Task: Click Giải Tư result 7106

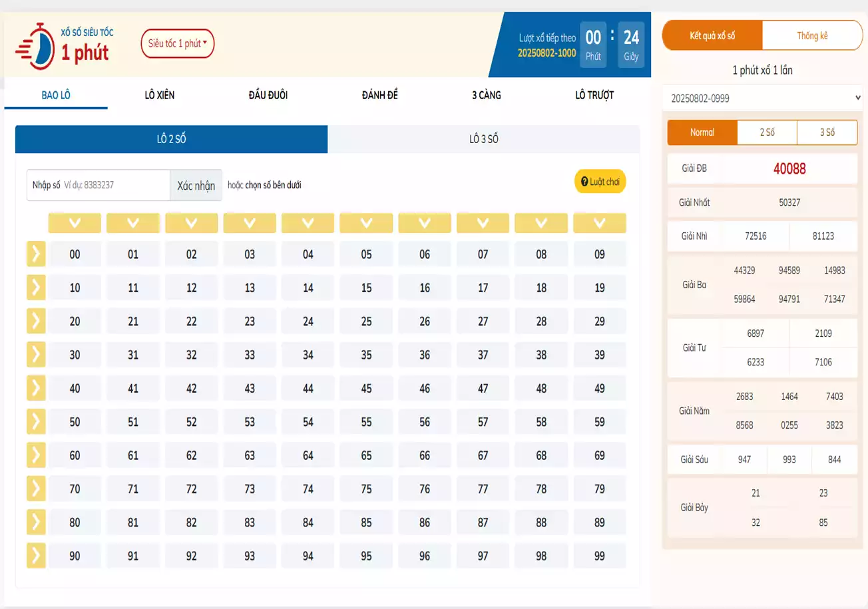Action: (823, 362)
